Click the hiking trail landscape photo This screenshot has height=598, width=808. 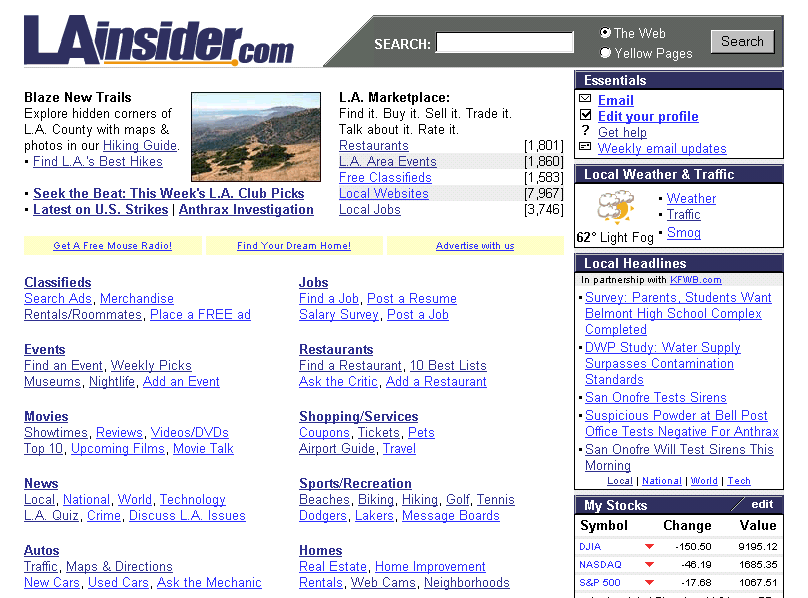256,136
